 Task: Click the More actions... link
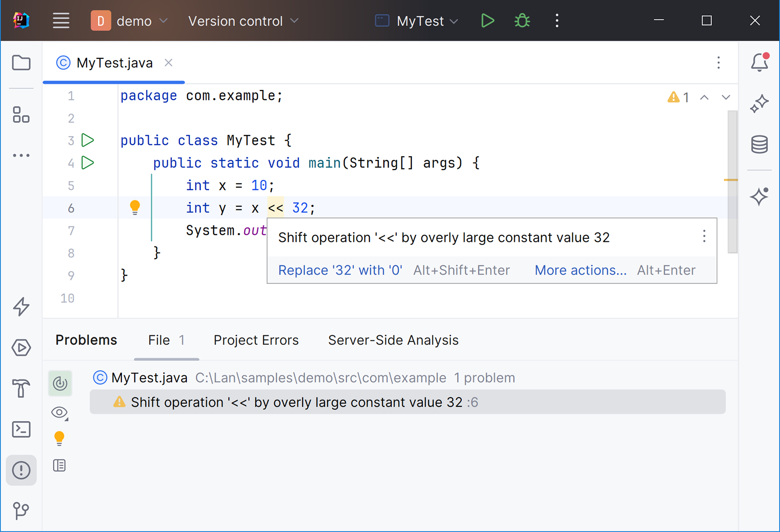(x=580, y=270)
